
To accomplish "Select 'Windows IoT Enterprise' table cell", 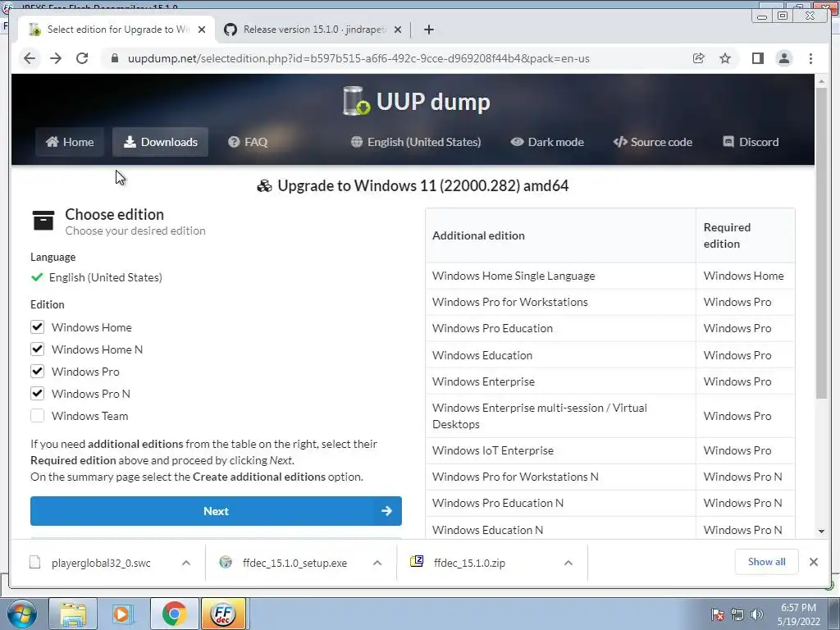I will click(560, 450).
